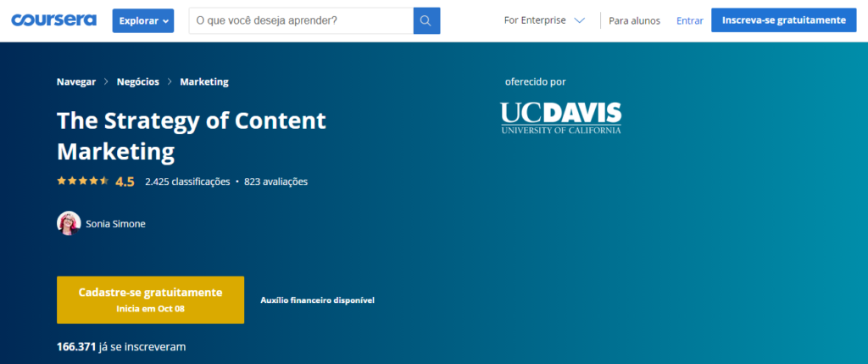
Task: Open instructor Sonia Simone's name link
Action: [115, 224]
